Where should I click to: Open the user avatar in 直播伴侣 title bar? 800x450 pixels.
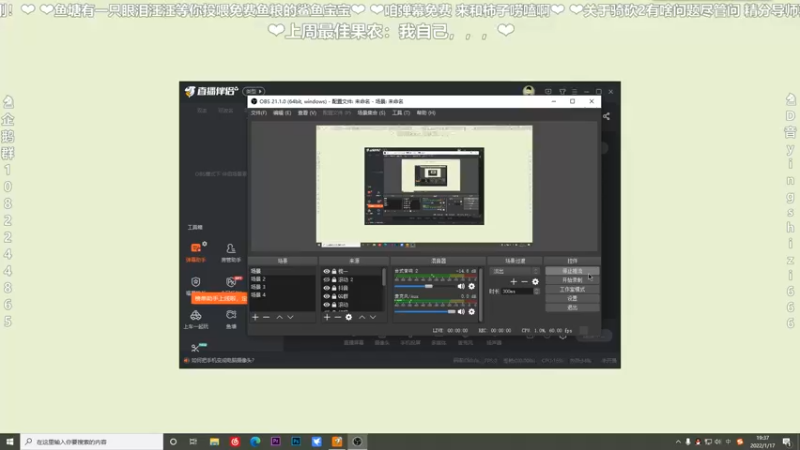529,91
